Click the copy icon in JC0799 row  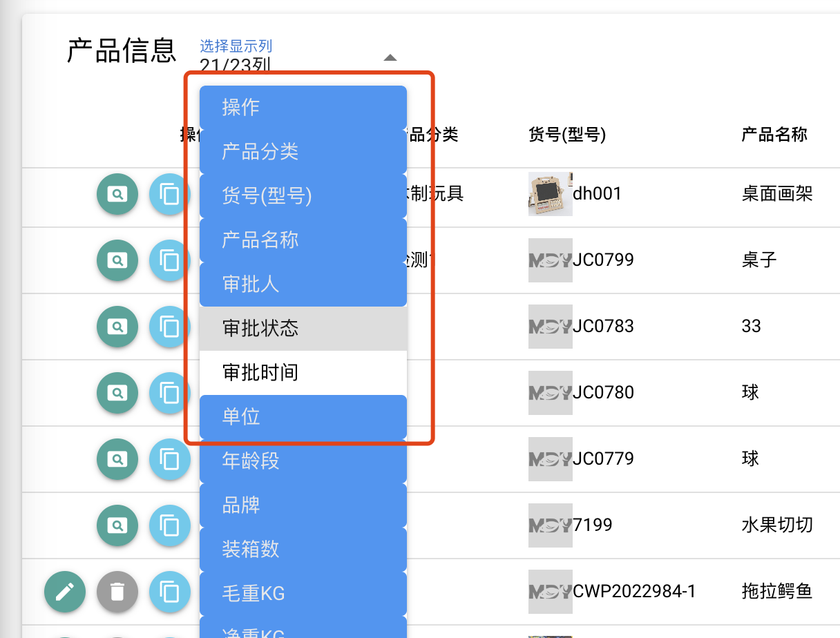(x=170, y=260)
